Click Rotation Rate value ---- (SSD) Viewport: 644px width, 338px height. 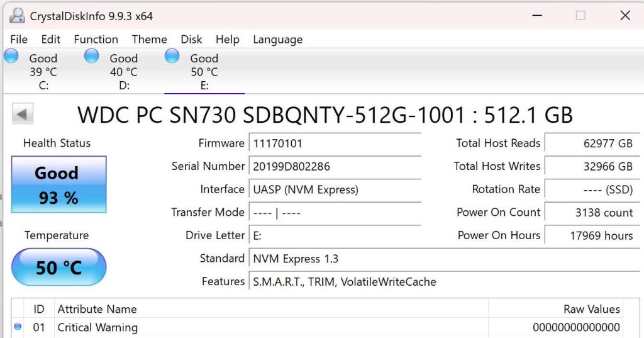[592, 189]
